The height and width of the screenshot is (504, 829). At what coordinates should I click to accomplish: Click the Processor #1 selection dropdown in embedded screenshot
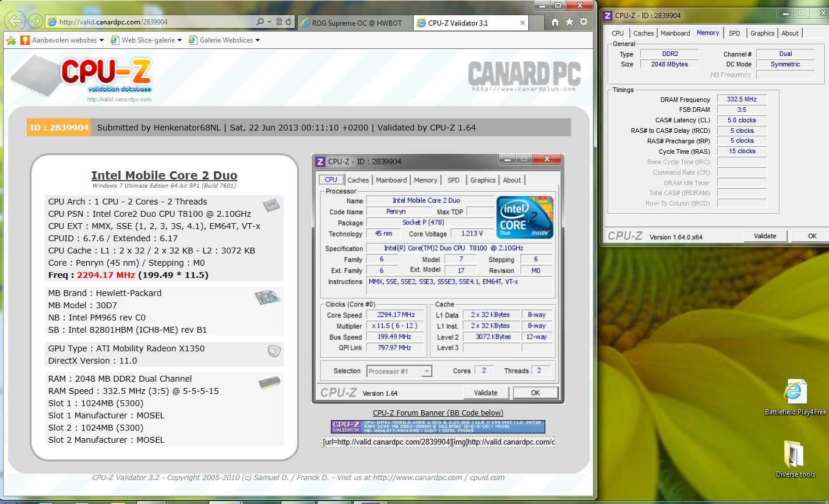coord(400,371)
